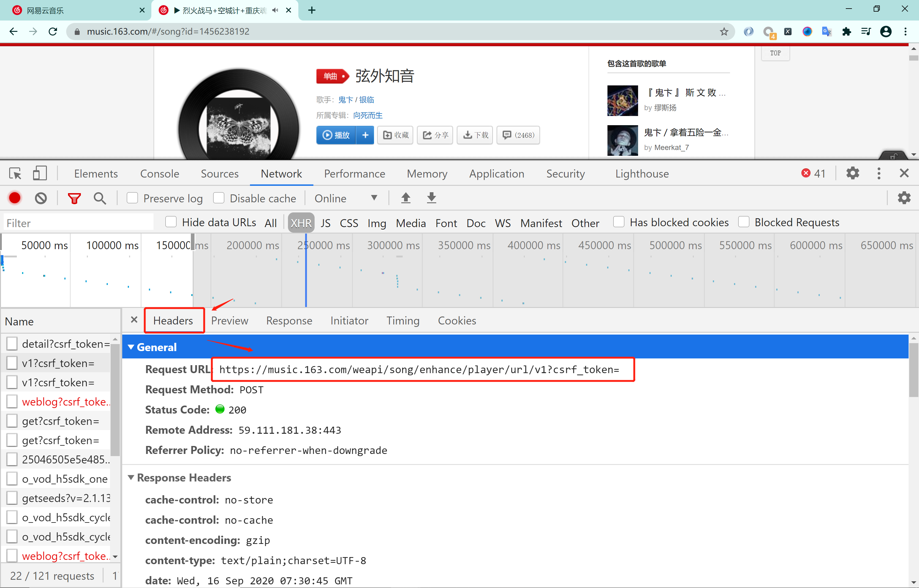919x588 pixels.
Task: Click the Import HAR upload arrow
Action: pos(405,198)
